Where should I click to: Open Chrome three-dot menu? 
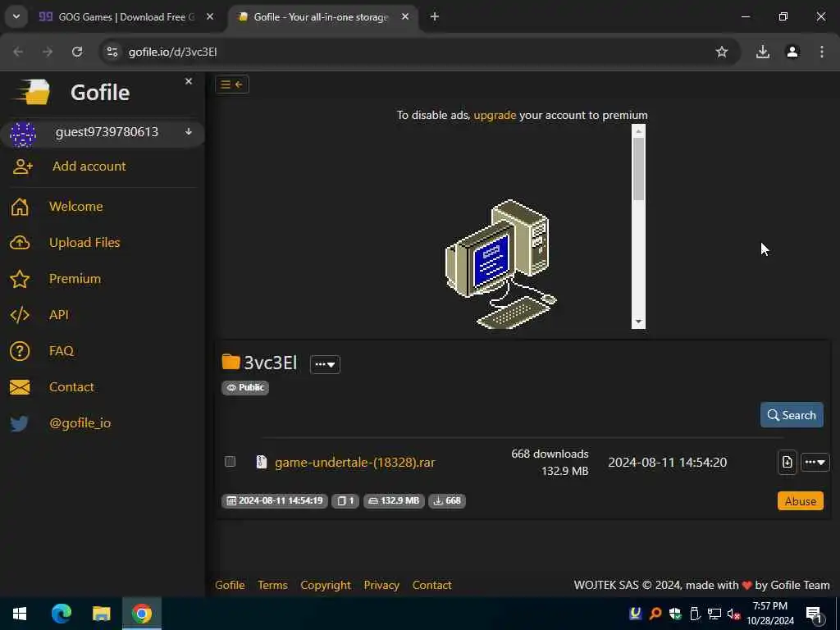click(822, 52)
